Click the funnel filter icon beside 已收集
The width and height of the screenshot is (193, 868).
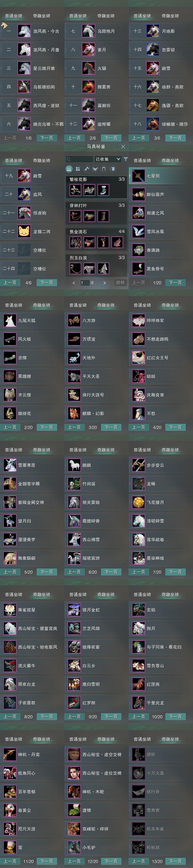(125, 159)
